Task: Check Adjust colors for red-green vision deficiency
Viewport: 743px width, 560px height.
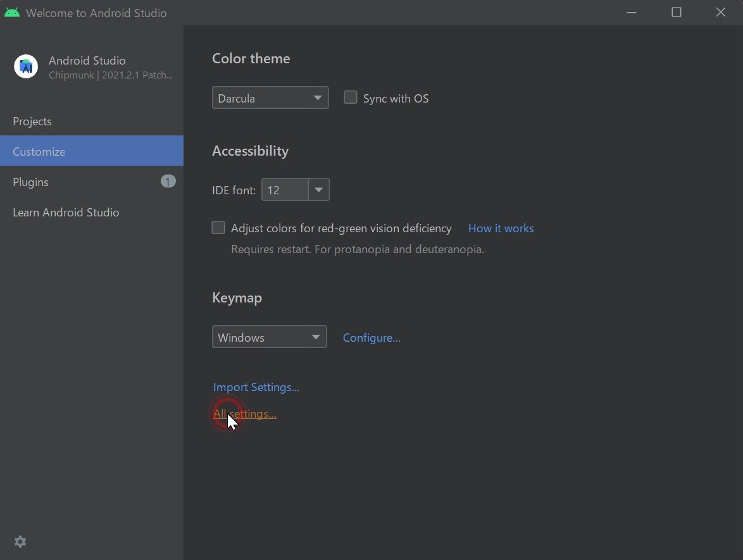Action: 218,227
